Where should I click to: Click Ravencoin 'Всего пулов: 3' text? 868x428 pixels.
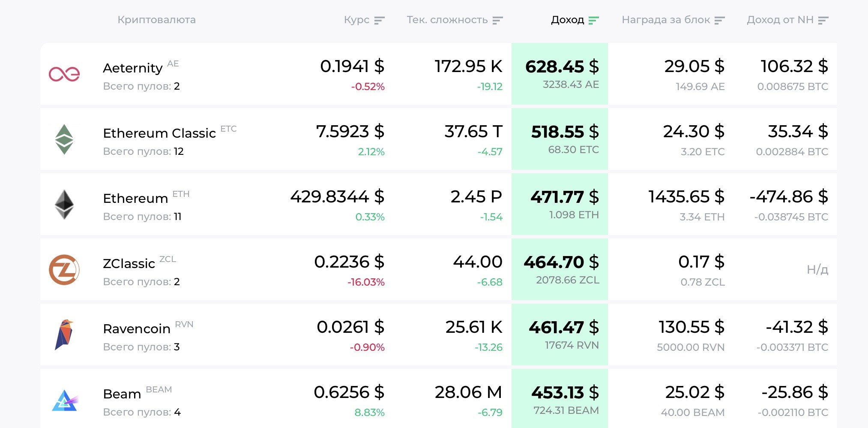pyautogui.click(x=141, y=347)
